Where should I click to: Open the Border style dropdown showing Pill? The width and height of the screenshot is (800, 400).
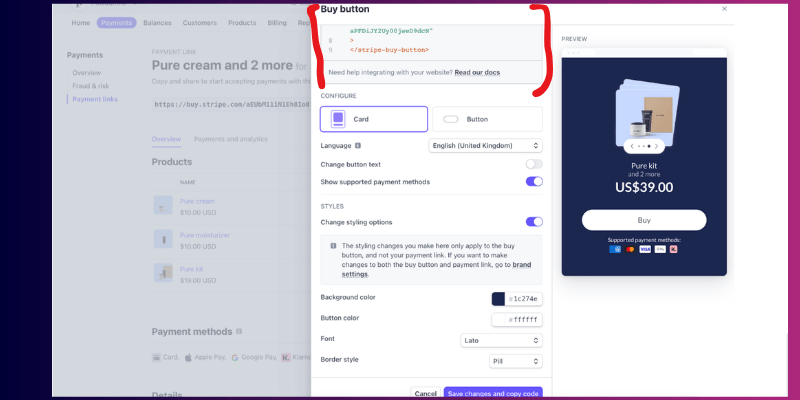[x=516, y=361]
